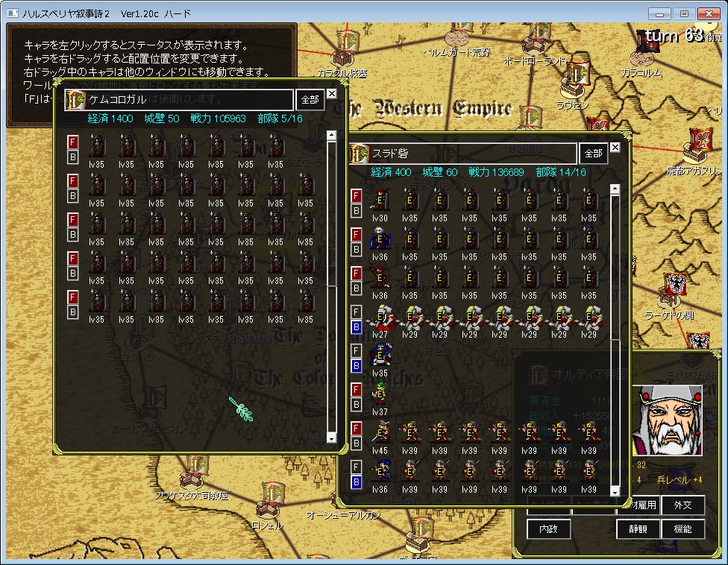The height and width of the screenshot is (565, 728).
Task: Click 全部 in the スラド砦 window
Action: [593, 154]
